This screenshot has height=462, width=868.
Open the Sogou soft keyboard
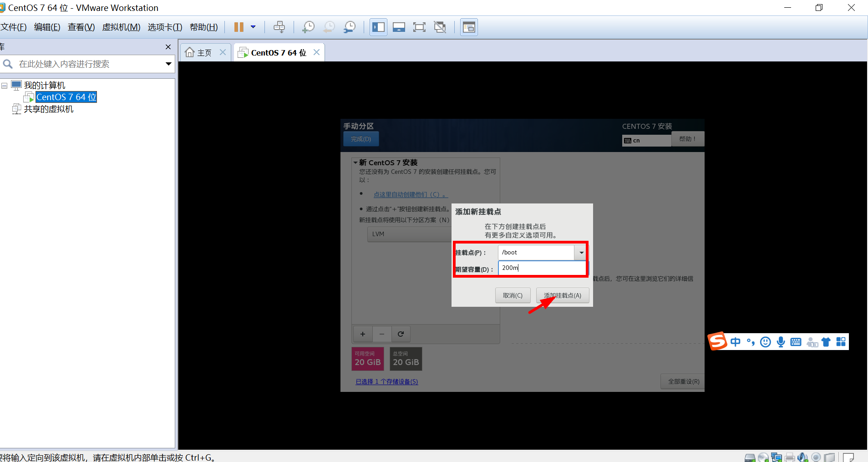point(796,342)
